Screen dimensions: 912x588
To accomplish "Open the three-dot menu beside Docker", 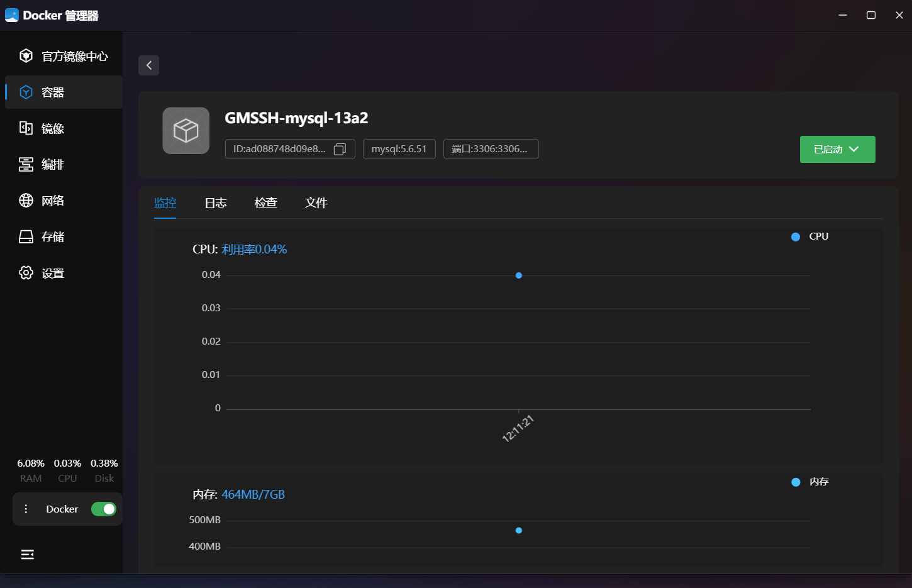I will tap(26, 509).
